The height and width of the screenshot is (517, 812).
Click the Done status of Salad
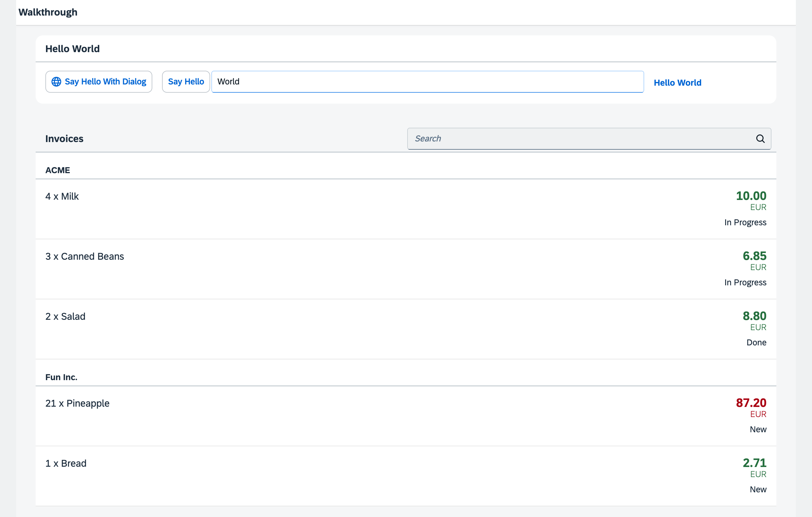click(756, 343)
